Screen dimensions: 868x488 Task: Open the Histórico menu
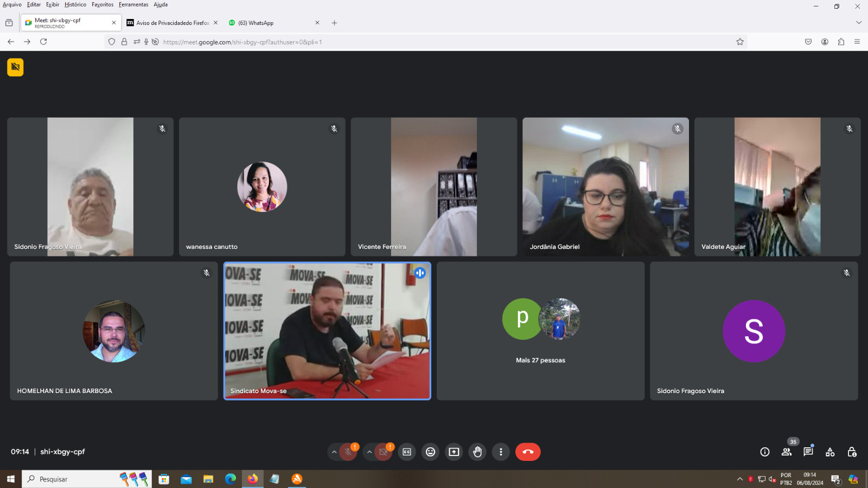coord(75,4)
